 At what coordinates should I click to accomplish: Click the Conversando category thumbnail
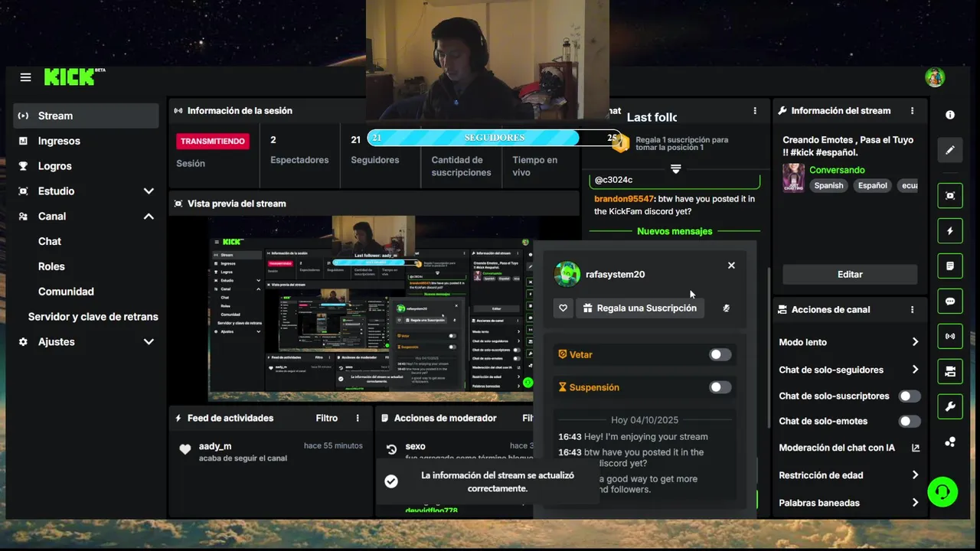pyautogui.click(x=793, y=178)
